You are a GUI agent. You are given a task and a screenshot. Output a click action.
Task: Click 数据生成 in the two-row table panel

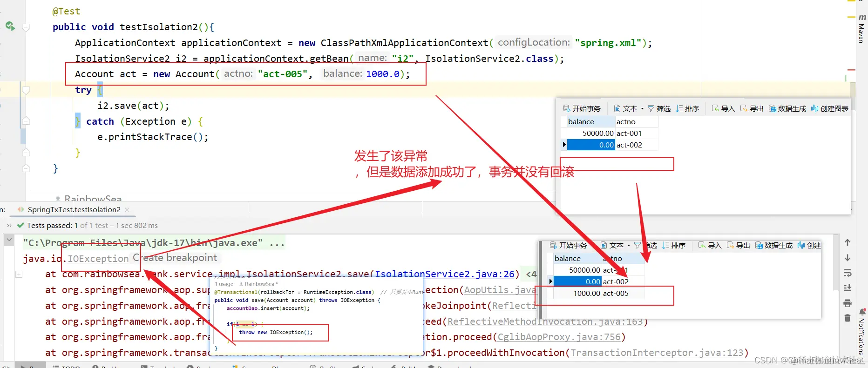point(787,108)
